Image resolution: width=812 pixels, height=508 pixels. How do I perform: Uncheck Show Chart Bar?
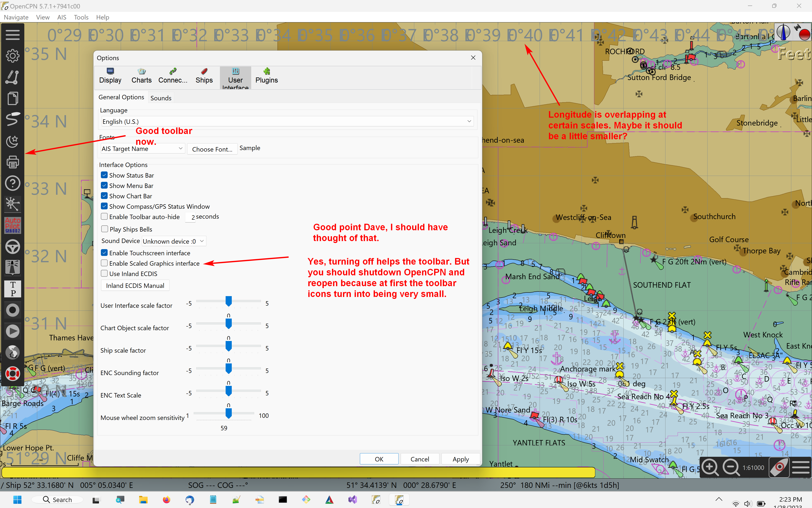pos(104,196)
